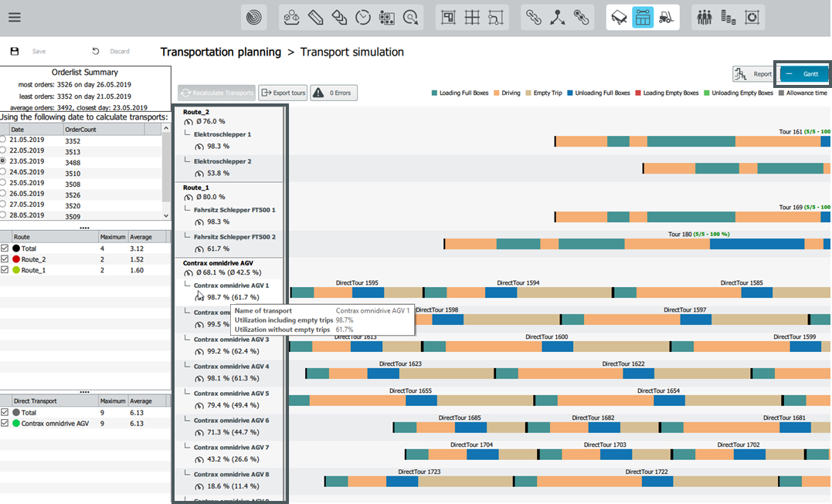Uncheck the Route_2 checkbox

point(5,259)
